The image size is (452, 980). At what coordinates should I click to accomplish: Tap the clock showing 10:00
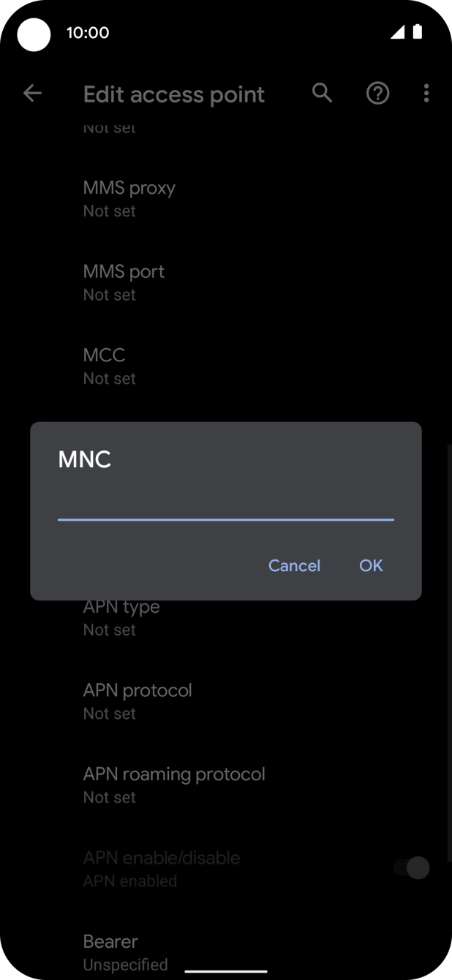[x=88, y=32]
